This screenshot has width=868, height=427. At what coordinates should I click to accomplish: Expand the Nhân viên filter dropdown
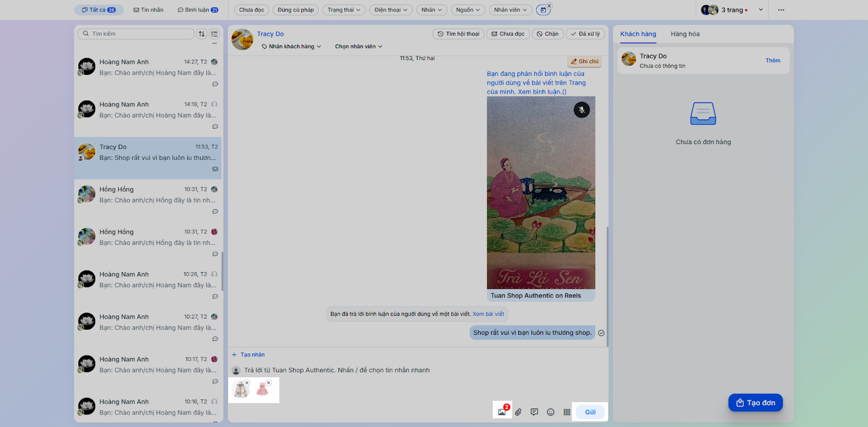[510, 10]
